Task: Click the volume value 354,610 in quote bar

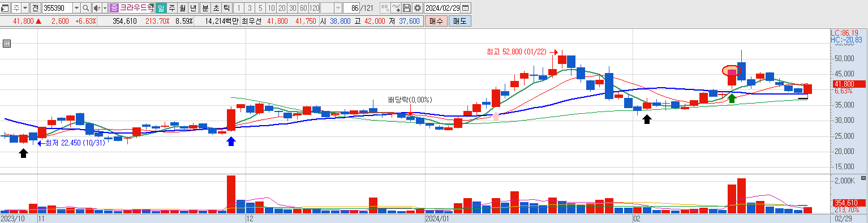Action: pos(124,21)
